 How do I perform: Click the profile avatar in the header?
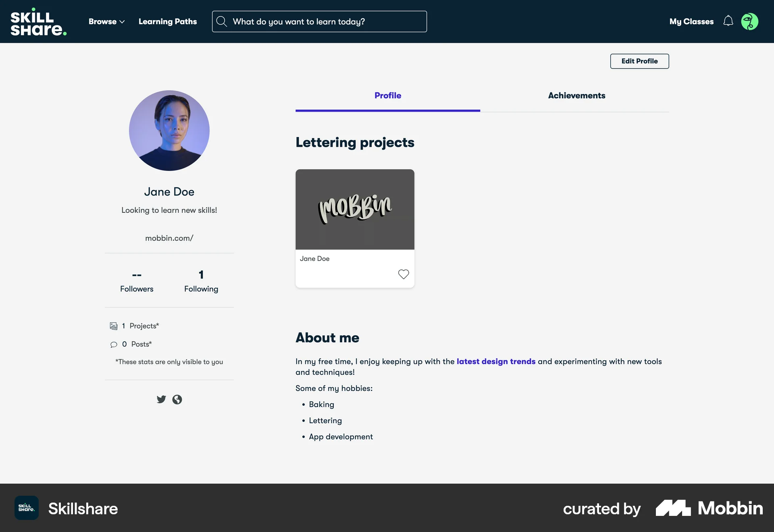tap(750, 21)
